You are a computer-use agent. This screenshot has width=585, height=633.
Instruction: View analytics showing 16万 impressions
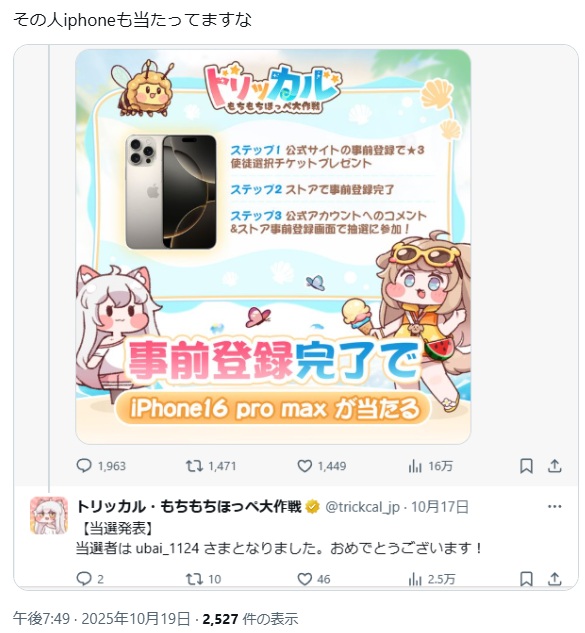click(x=430, y=466)
